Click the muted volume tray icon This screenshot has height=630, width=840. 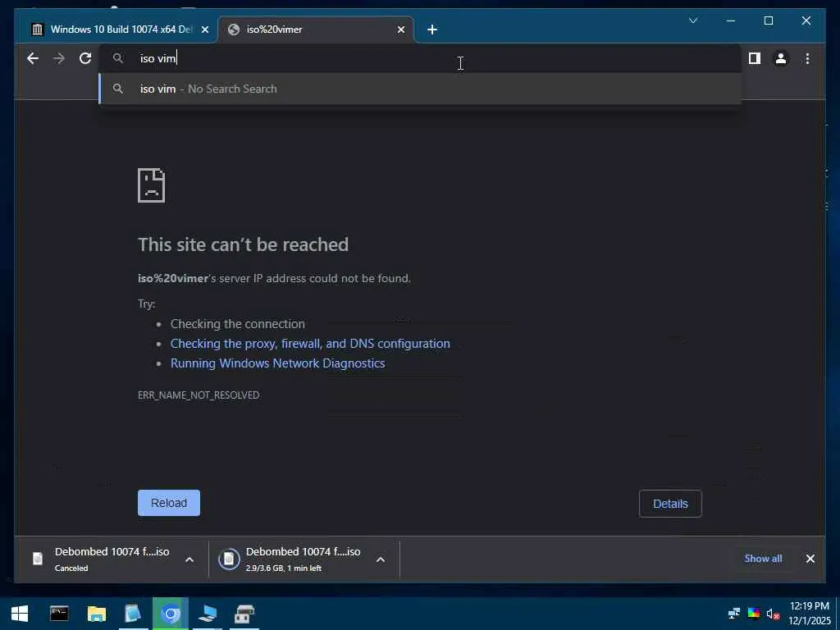coord(773,614)
